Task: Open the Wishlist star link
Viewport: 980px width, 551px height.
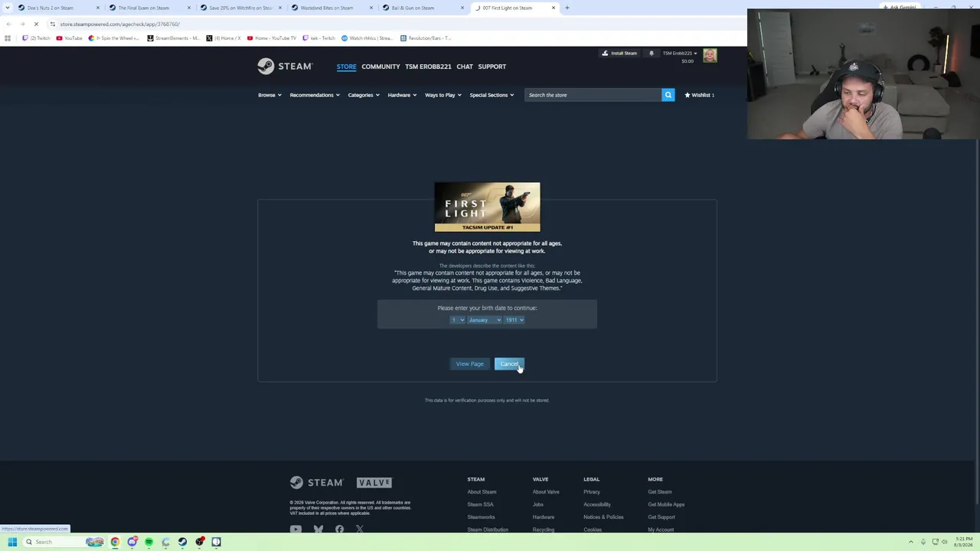Action: click(699, 95)
